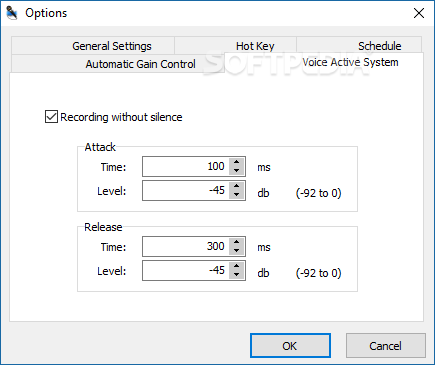Lower Attack Level using down arrow

pos(237,195)
